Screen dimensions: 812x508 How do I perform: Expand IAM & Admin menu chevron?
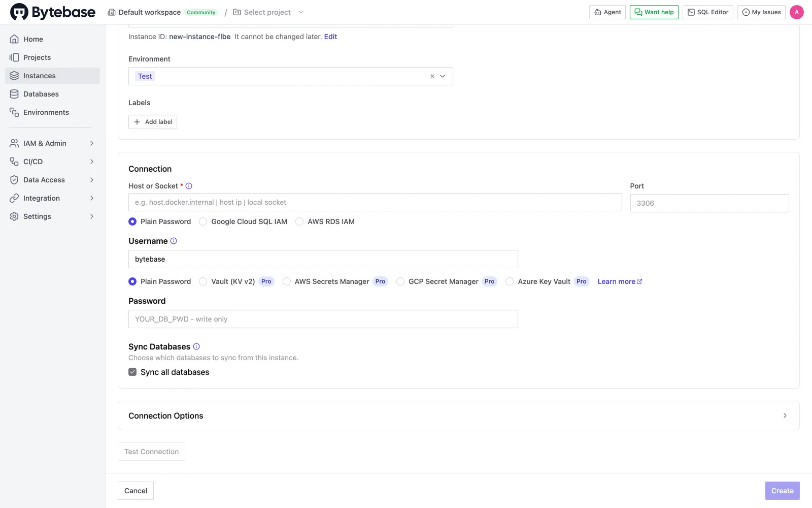[x=92, y=143]
